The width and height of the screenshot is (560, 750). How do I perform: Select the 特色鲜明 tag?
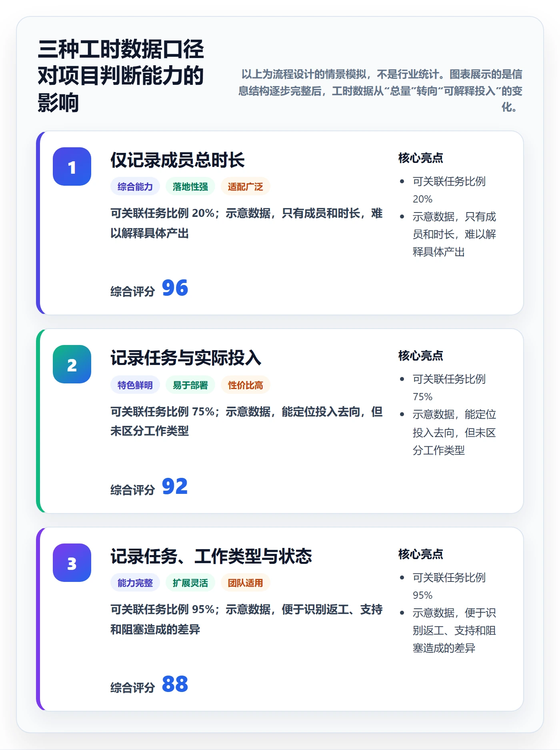click(135, 385)
